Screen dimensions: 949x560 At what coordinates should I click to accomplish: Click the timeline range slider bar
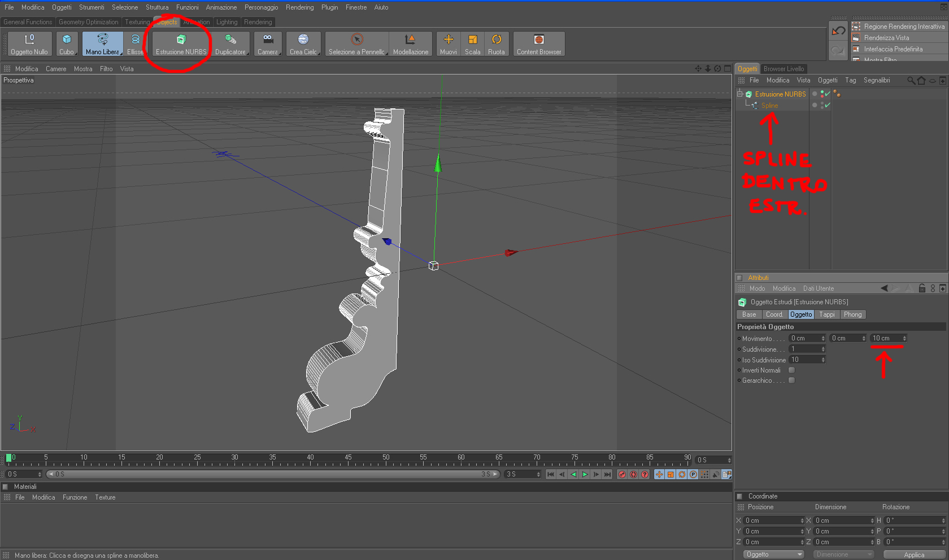[x=273, y=474]
